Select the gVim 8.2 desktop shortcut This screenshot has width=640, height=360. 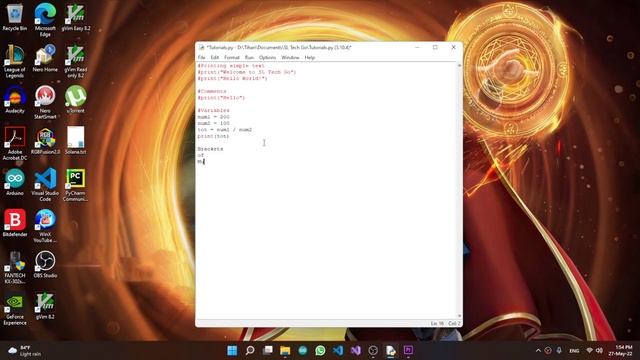[x=45, y=306]
